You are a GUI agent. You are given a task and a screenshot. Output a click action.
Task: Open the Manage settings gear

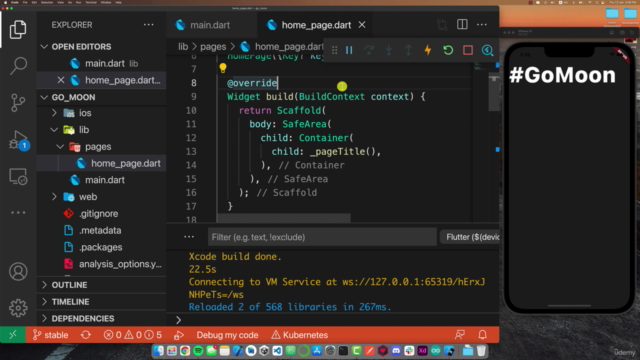(x=18, y=308)
